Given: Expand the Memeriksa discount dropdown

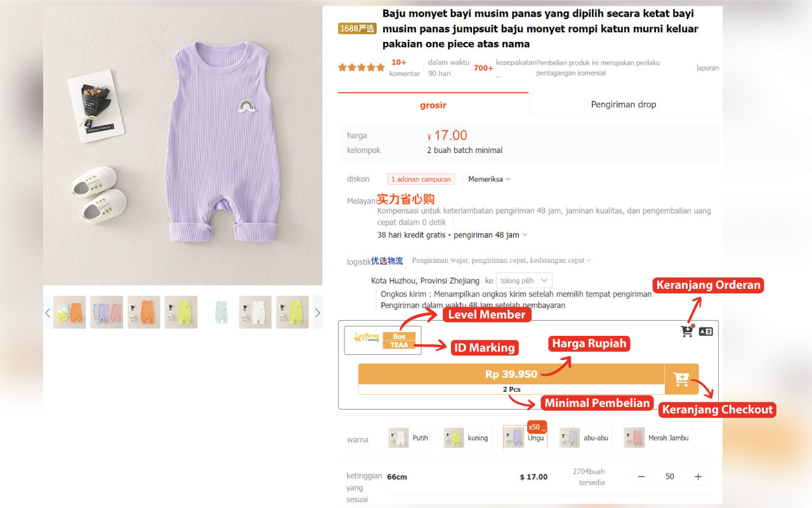Looking at the screenshot, I should coord(489,179).
